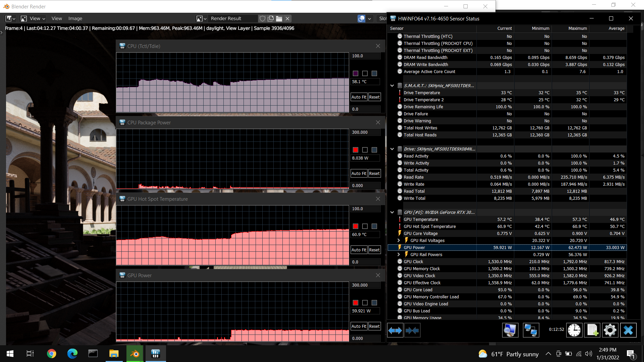Screen dimensions: 644x362
Task: Open image browse dropdown beside Render Result
Action: 201,18
